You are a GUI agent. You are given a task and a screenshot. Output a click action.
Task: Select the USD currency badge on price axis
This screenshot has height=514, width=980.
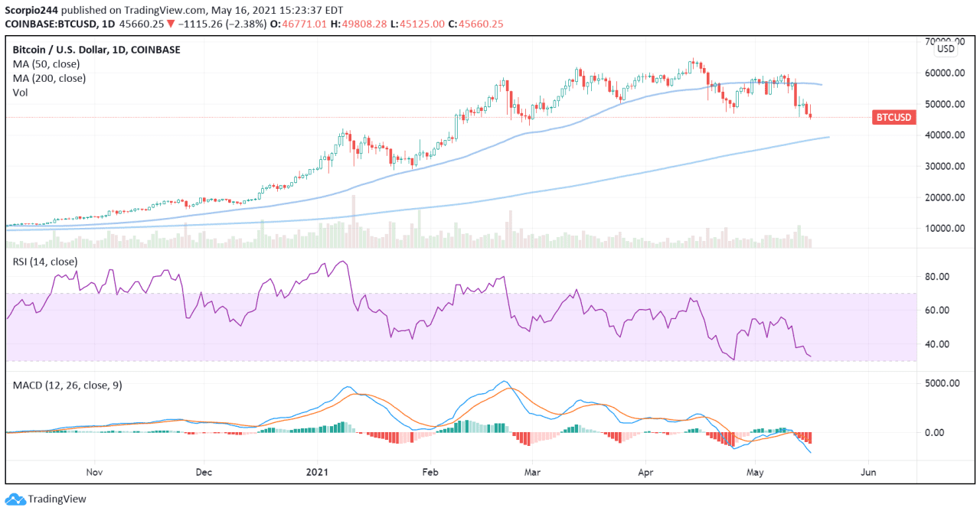click(946, 48)
